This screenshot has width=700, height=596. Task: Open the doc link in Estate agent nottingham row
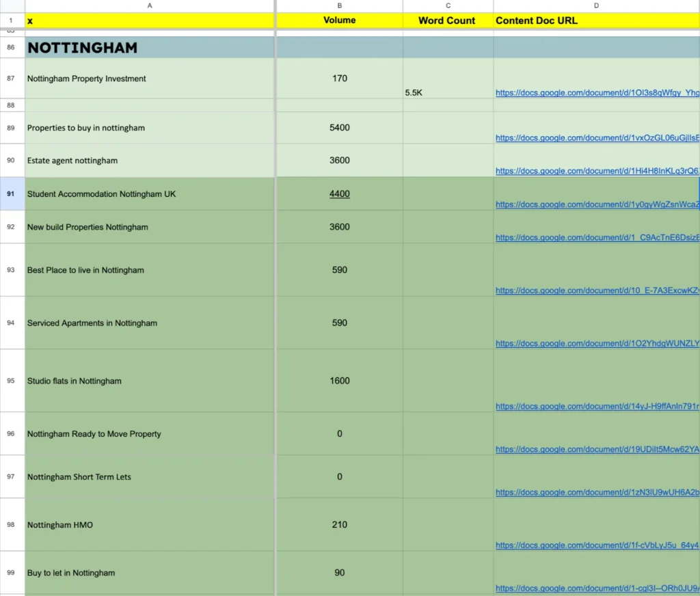click(x=597, y=171)
